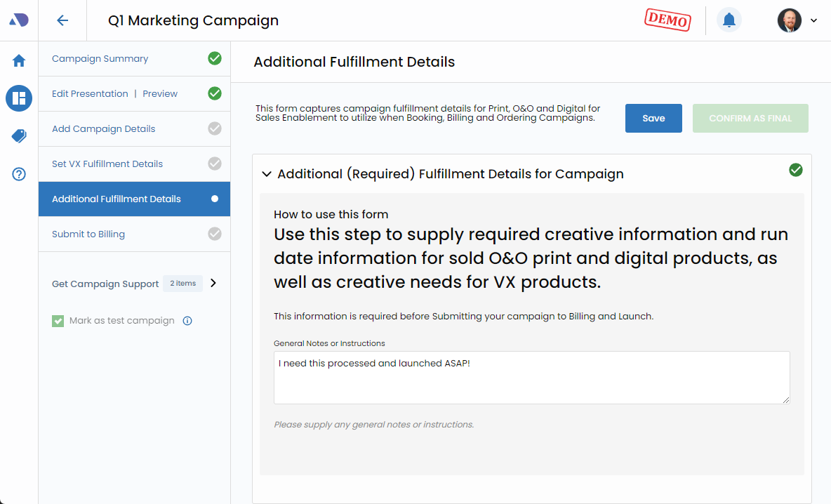The image size is (831, 504).
Task: Open Add Campaign Details step
Action: pyautogui.click(x=103, y=129)
